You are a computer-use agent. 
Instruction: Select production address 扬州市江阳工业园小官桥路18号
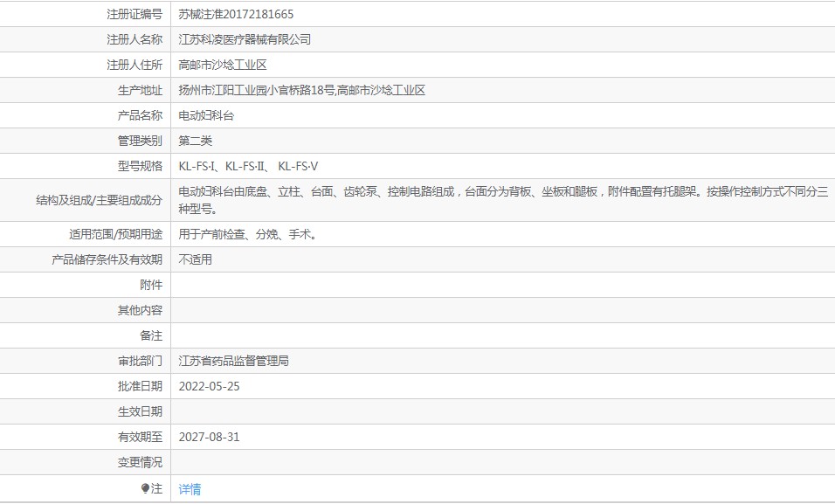[x=257, y=91]
